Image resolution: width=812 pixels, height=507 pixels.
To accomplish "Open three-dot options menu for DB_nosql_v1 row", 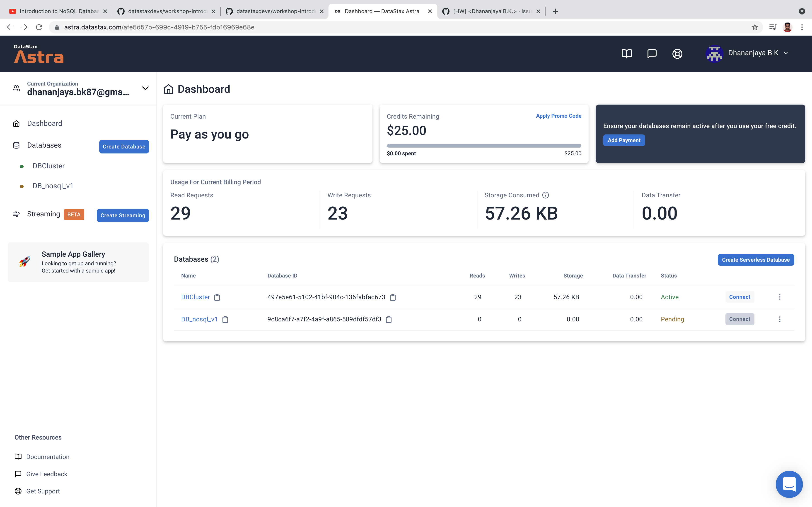I will pos(779,319).
